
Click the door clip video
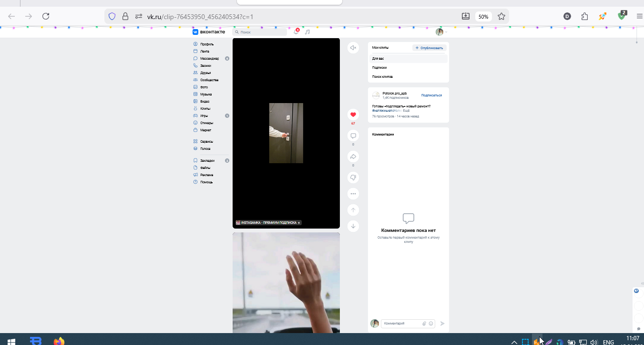pos(286,133)
